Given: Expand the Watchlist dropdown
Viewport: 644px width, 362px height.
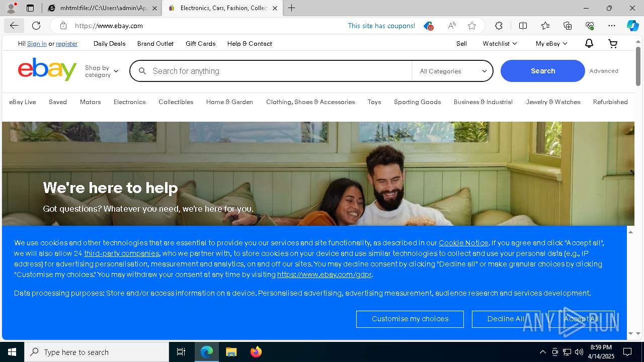Looking at the screenshot, I should [500, 44].
